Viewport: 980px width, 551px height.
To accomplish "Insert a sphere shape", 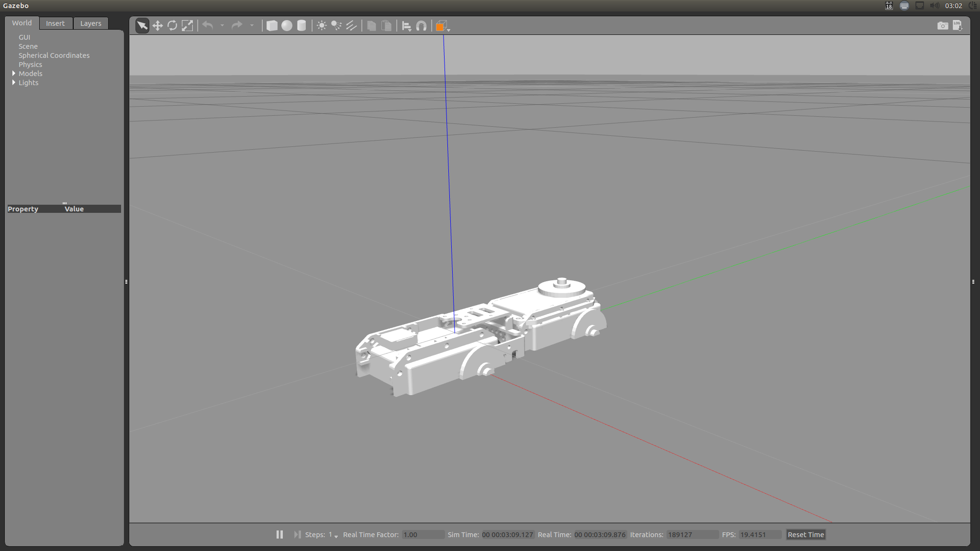I will tap(287, 25).
